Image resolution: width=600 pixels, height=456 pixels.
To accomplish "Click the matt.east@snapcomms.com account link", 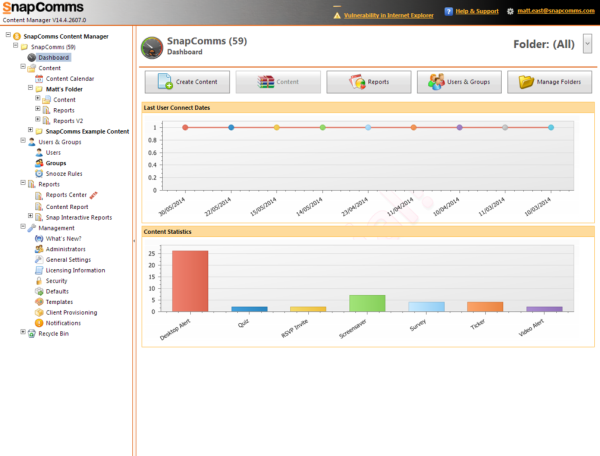I will pos(556,11).
